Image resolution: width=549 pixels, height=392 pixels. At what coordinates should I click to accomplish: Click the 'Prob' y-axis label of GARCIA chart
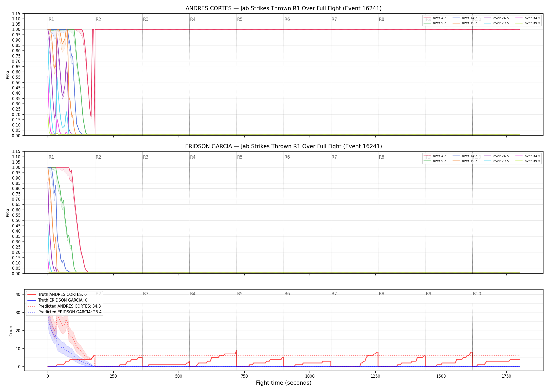click(x=8, y=213)
